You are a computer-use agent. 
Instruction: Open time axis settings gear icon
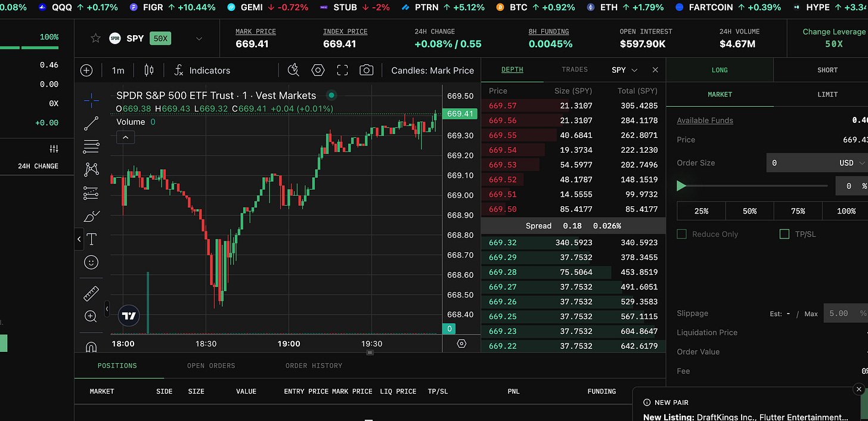(x=461, y=343)
